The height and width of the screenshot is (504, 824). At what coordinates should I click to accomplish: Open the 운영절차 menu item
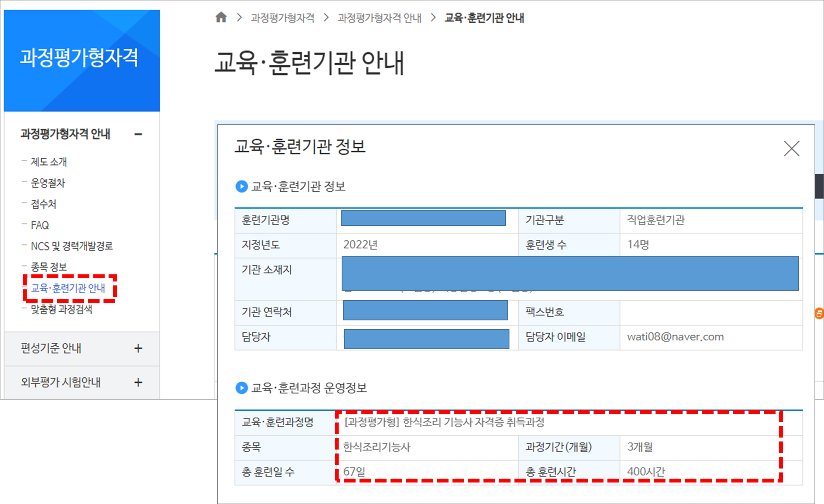point(47,183)
